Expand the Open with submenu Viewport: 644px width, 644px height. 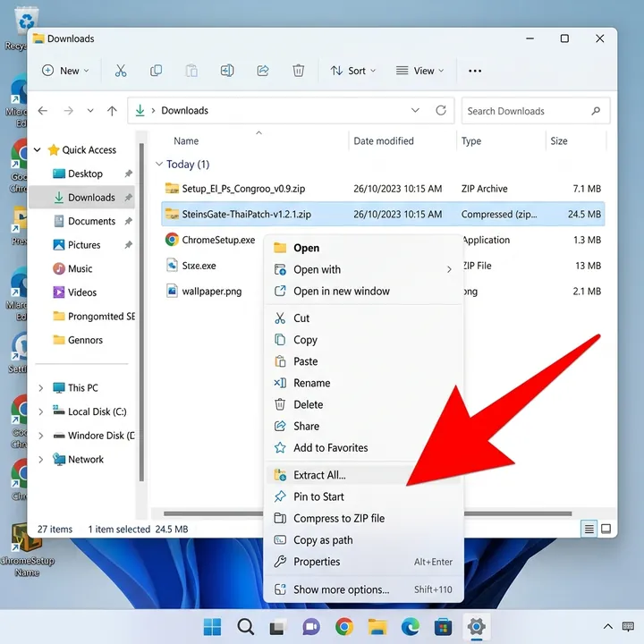click(x=449, y=269)
